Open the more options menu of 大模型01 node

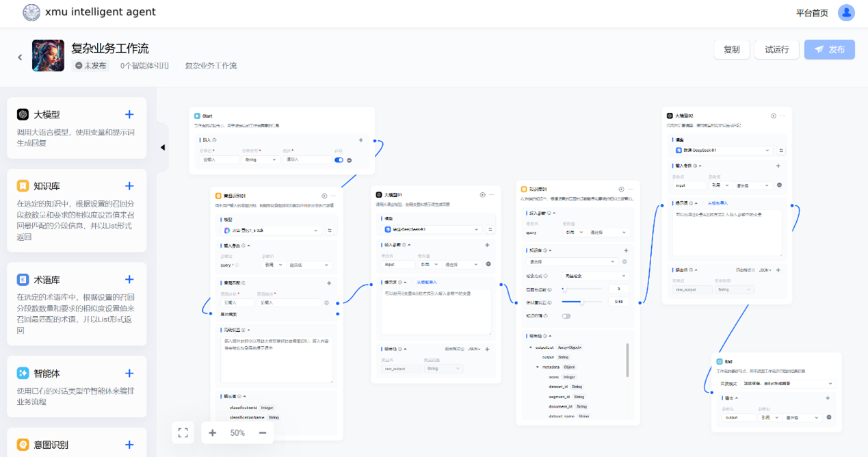coord(495,195)
